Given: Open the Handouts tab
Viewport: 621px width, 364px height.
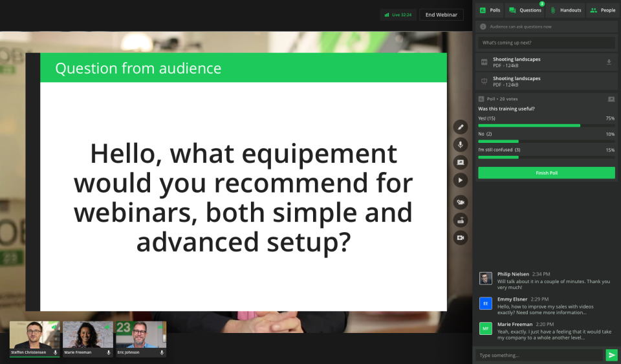Looking at the screenshot, I should click(565, 10).
